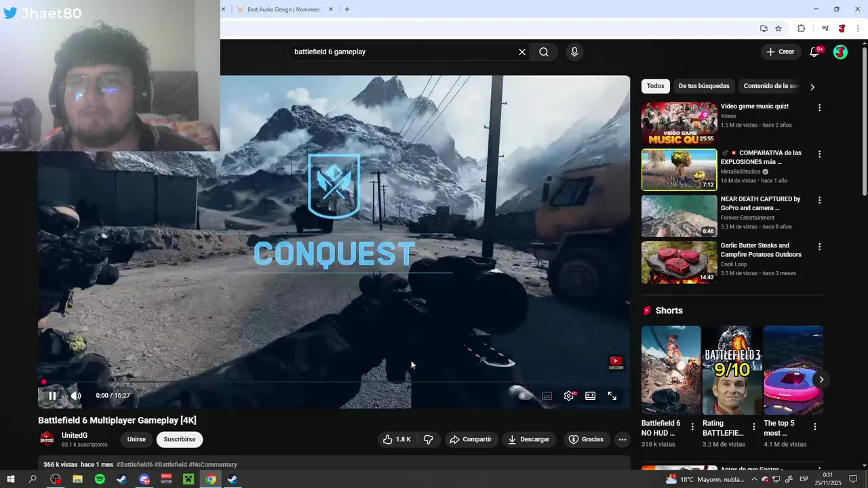868x488 pixels.
Task: Pause the video with the pause button
Action: coord(52,396)
